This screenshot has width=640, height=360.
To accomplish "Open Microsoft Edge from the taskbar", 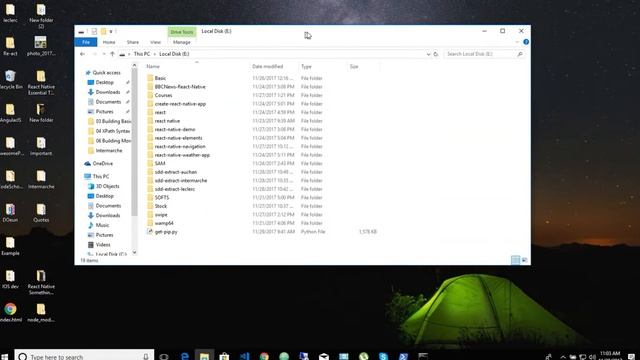I will pyautogui.click(x=184, y=356).
